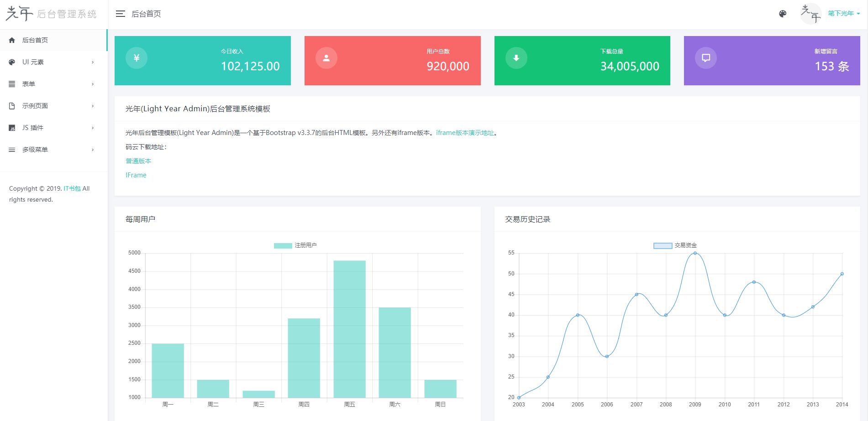The width and height of the screenshot is (868, 421).
Task: Open the 笔下光年 user dropdown
Action: (x=844, y=14)
